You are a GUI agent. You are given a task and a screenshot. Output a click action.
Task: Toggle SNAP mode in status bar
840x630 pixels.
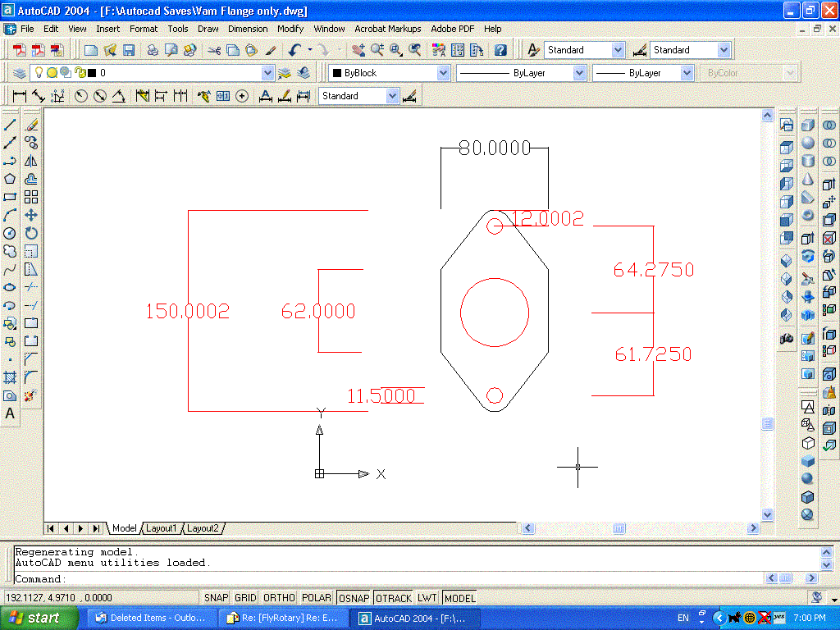click(x=217, y=598)
